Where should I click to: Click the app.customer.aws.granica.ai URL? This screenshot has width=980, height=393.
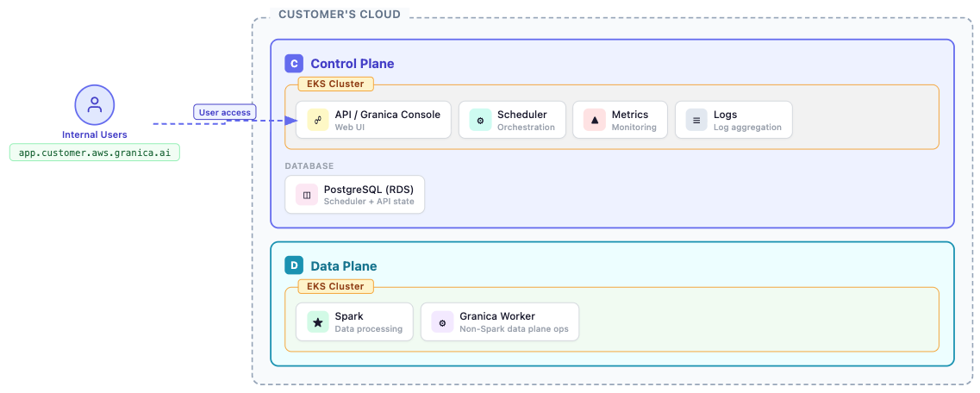click(x=94, y=153)
